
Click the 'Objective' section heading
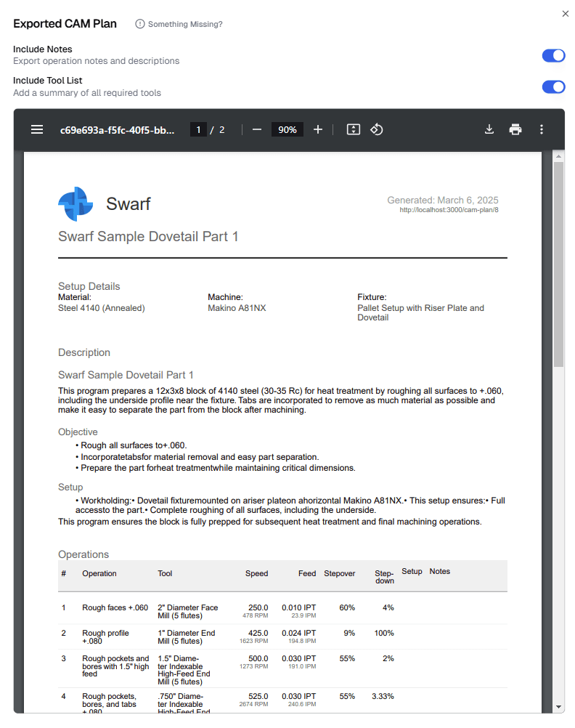pyautogui.click(x=78, y=432)
